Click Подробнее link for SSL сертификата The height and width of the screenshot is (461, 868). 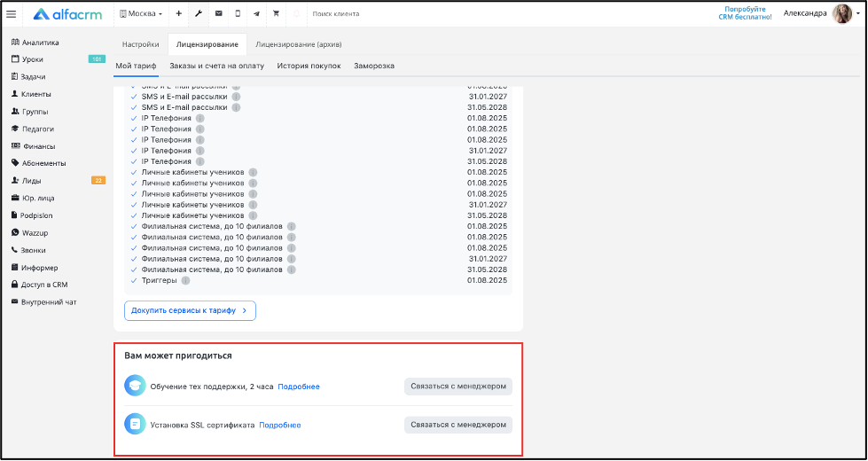point(279,425)
